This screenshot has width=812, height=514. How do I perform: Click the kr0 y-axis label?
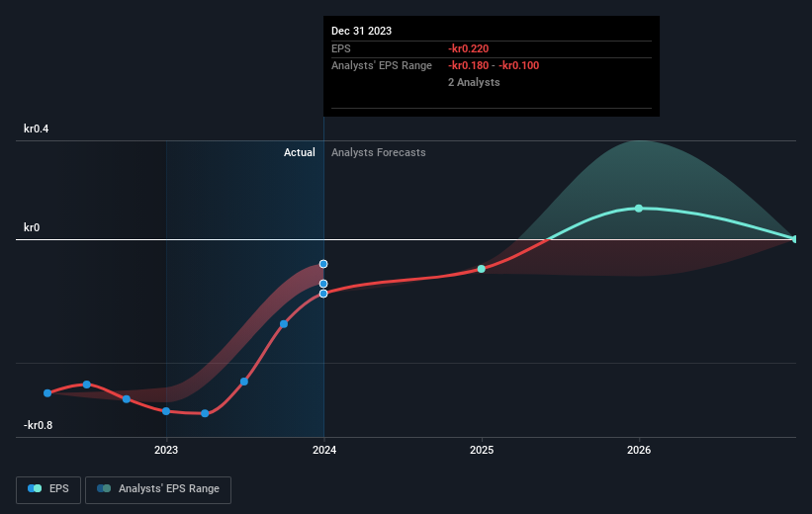pos(32,227)
